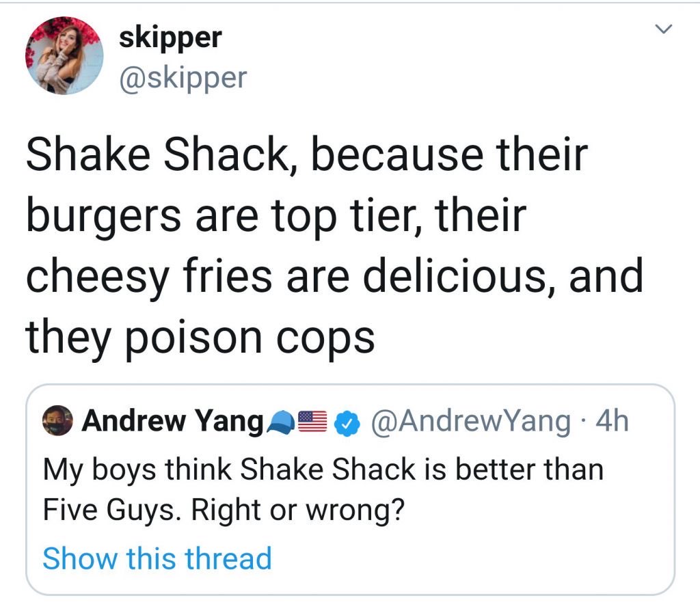Click the 4h timestamp
Screen dimensions: 700x611
click(x=612, y=421)
